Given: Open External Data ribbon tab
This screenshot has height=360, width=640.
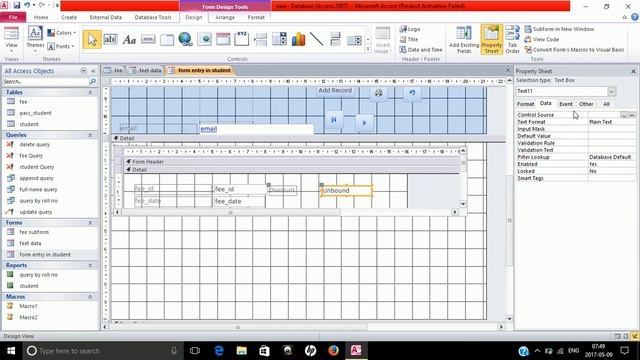Looking at the screenshot, I should [x=106, y=17].
